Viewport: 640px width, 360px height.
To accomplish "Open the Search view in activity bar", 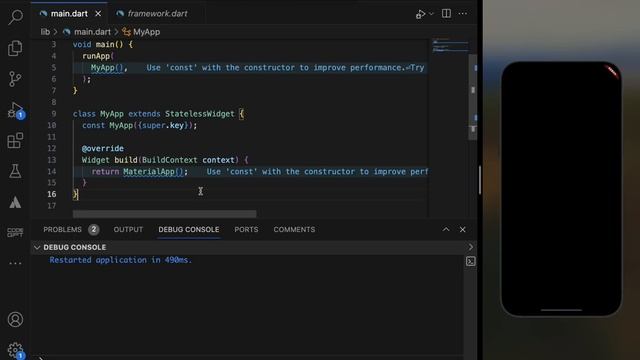I will (x=16, y=17).
